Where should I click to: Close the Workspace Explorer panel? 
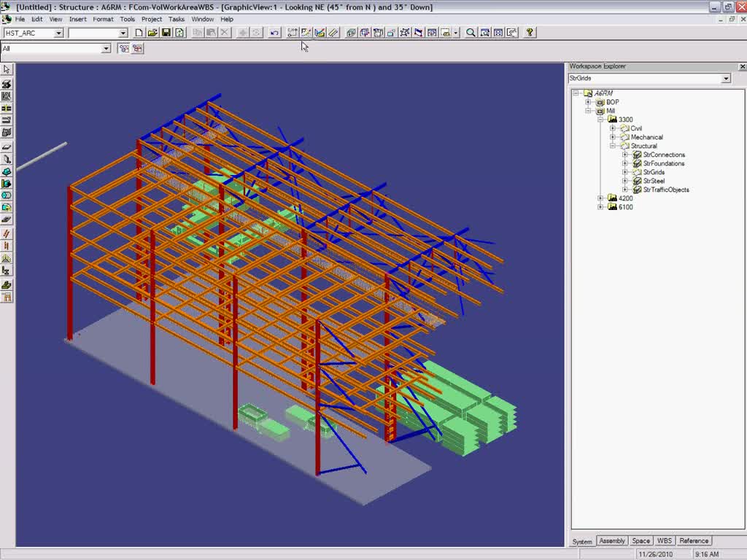pos(742,66)
